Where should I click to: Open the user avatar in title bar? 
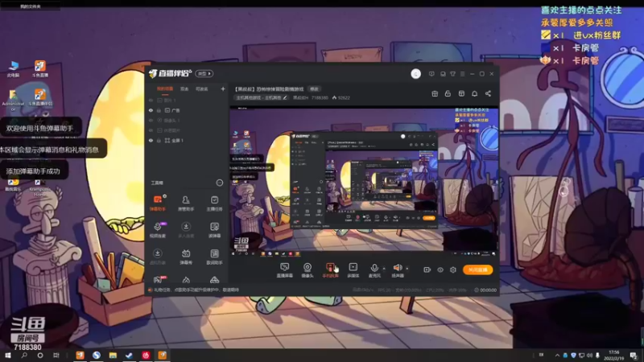(415, 74)
